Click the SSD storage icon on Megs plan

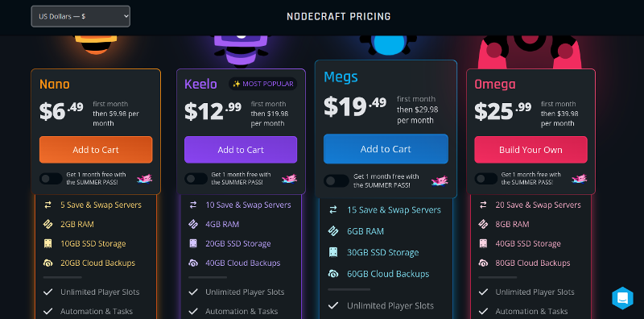[x=333, y=252]
